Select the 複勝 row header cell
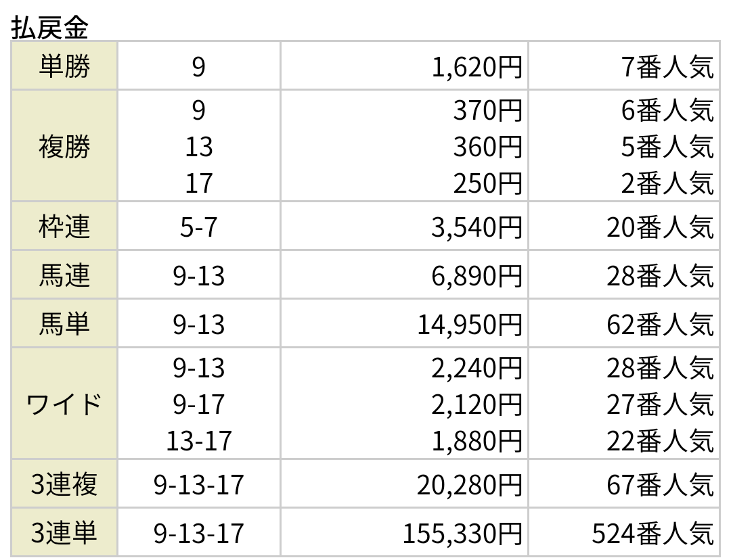This screenshot has height=560, width=731. [x=64, y=146]
